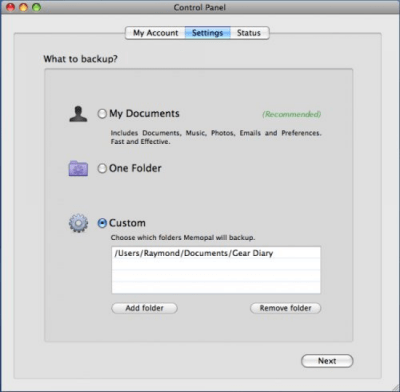The image size is (400, 392).
Task: Click the Remove folder button
Action: (x=286, y=308)
